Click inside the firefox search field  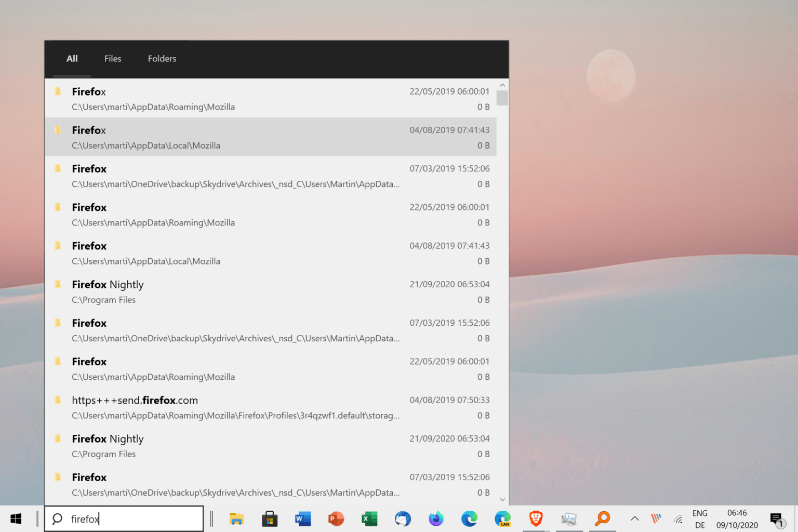click(x=125, y=518)
